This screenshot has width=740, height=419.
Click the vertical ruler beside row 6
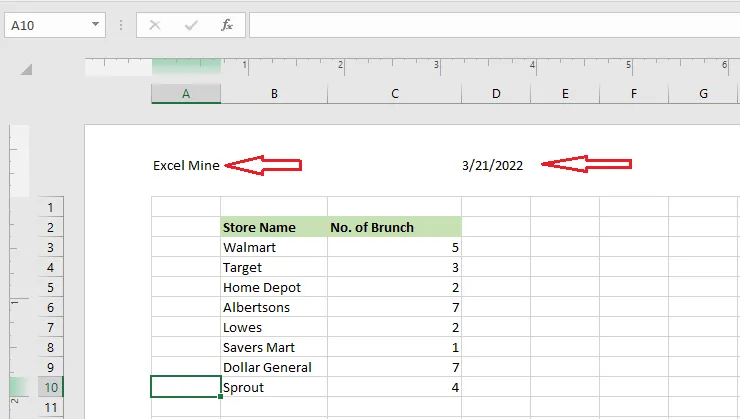click(19, 307)
